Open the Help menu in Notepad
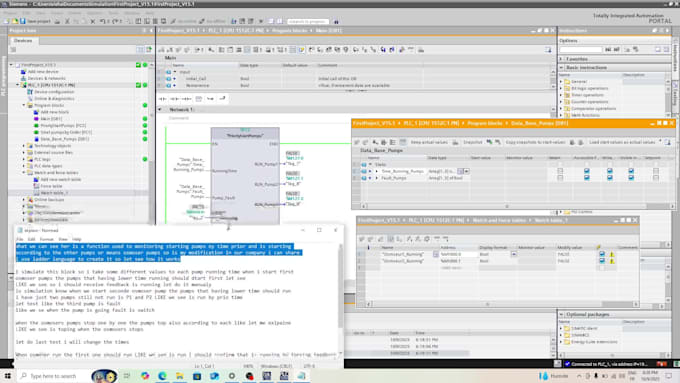 point(77,239)
